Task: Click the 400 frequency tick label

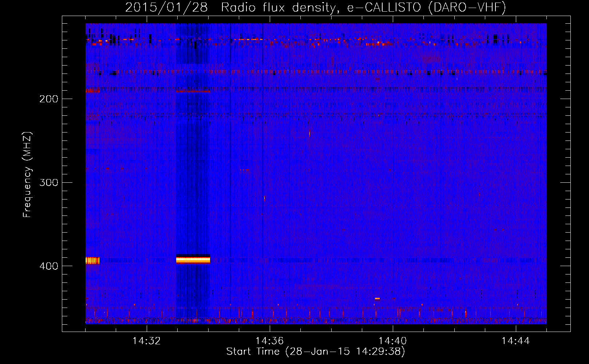Action: point(49,266)
